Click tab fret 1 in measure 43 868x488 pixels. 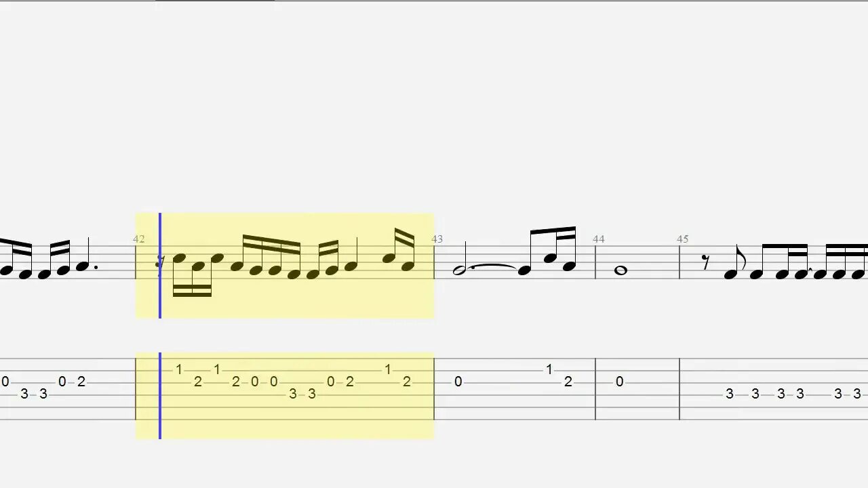pos(549,370)
